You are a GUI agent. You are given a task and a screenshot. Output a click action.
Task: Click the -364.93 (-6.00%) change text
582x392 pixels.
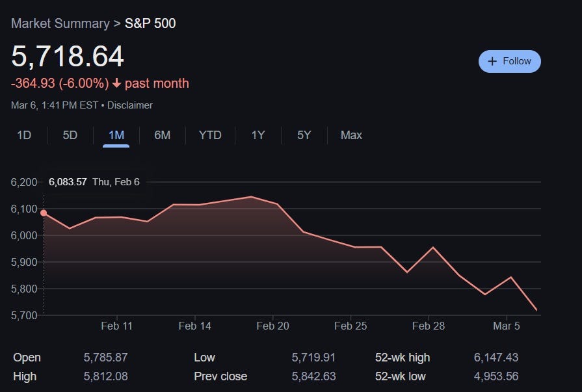(x=60, y=83)
